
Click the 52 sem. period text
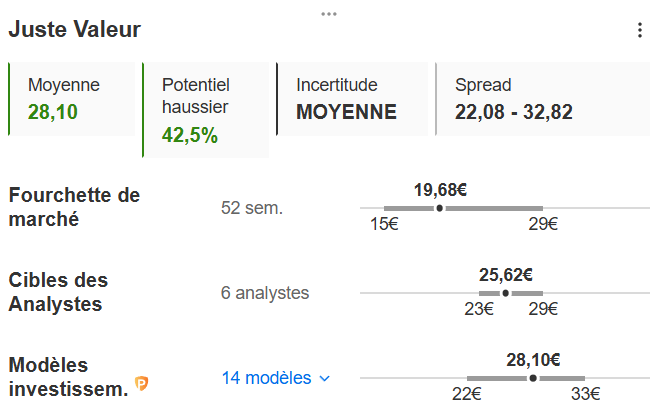tap(252, 208)
